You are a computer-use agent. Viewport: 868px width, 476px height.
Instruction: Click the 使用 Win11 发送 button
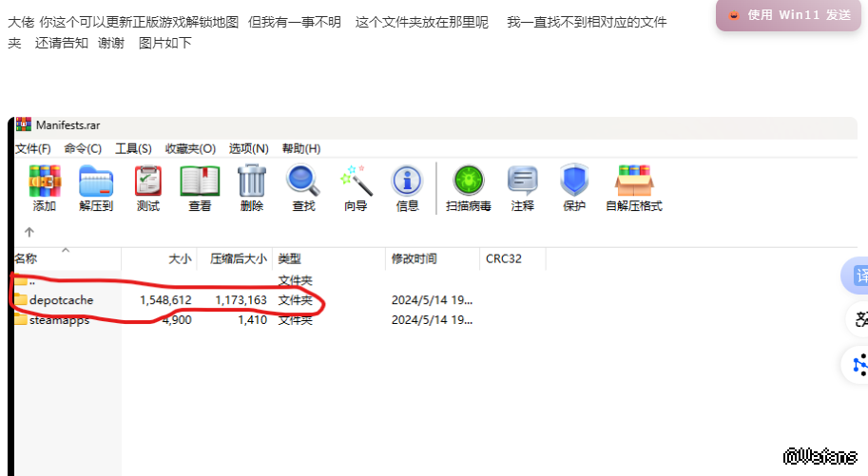(789, 15)
